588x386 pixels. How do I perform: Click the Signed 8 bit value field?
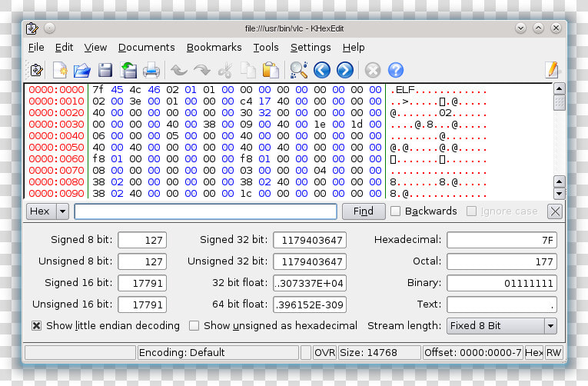point(142,240)
